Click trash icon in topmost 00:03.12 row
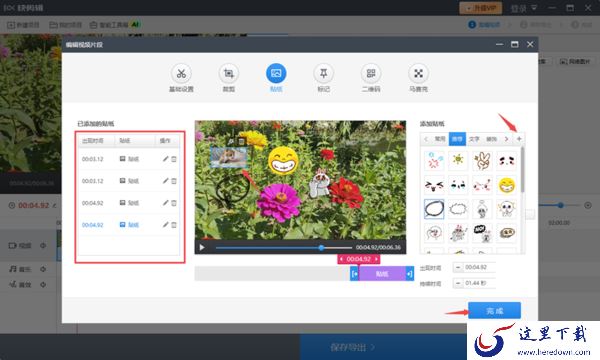Screen dimensions: 600x360 point(174,159)
